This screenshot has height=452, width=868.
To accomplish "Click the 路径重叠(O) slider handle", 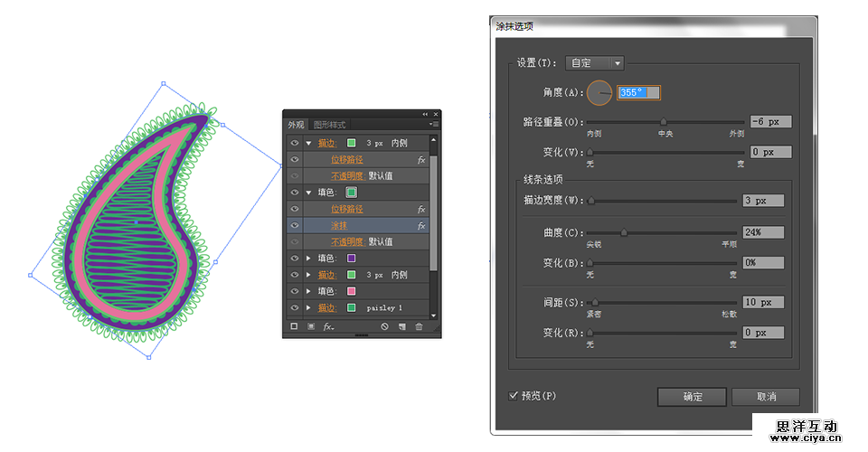I will pyautogui.click(x=663, y=122).
